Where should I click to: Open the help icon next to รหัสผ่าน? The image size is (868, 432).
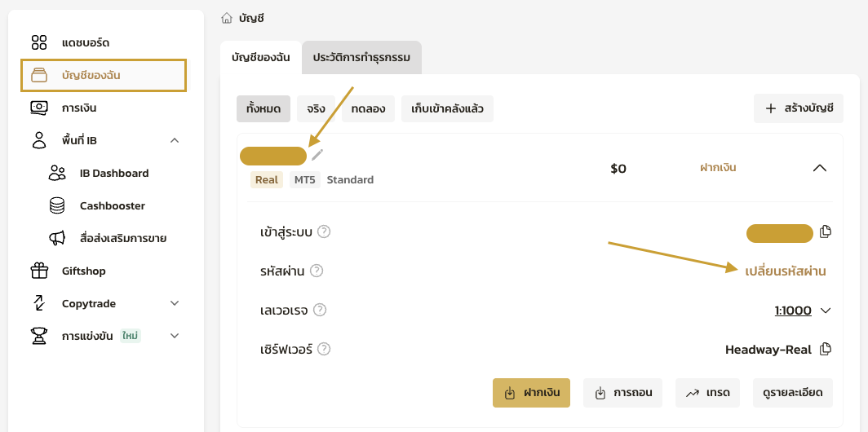(x=317, y=271)
